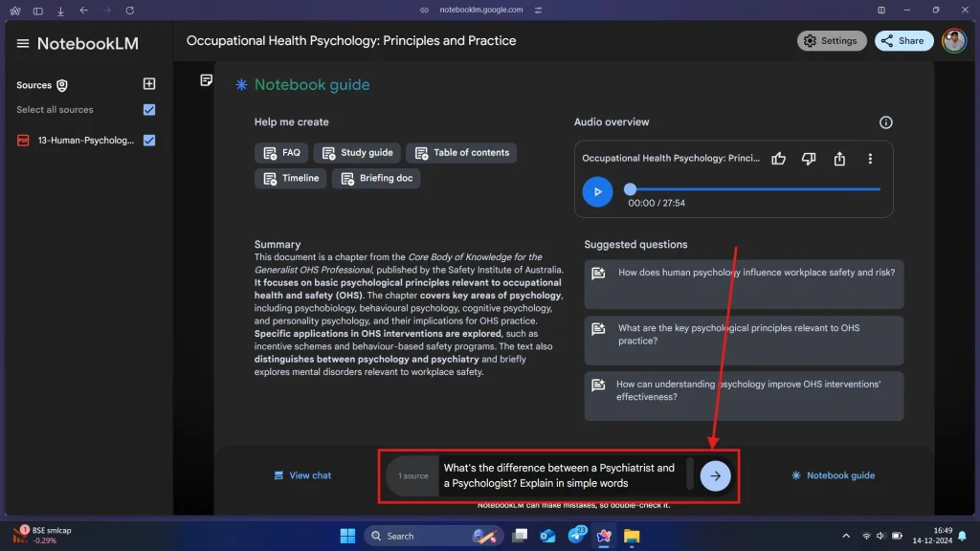The width and height of the screenshot is (980, 551).
Task: Switch to View chat
Action: tap(302, 476)
